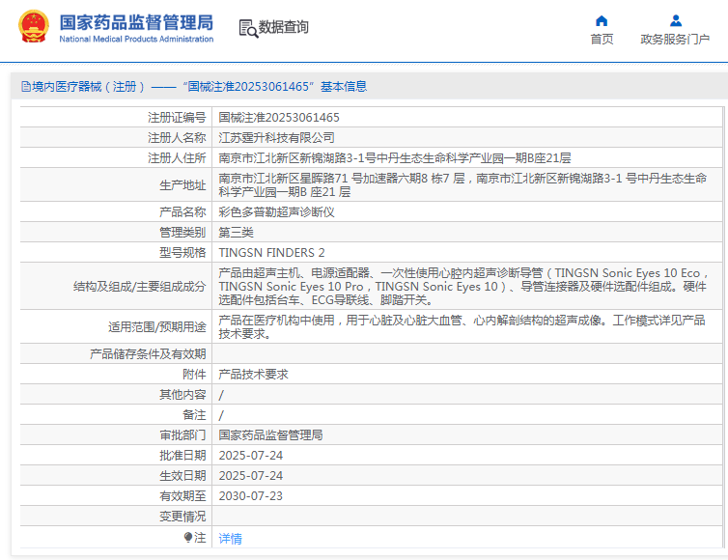Image resolution: width=728 pixels, height=560 pixels.
Task: Click the 适用范围 intended use text
Action: (462, 327)
